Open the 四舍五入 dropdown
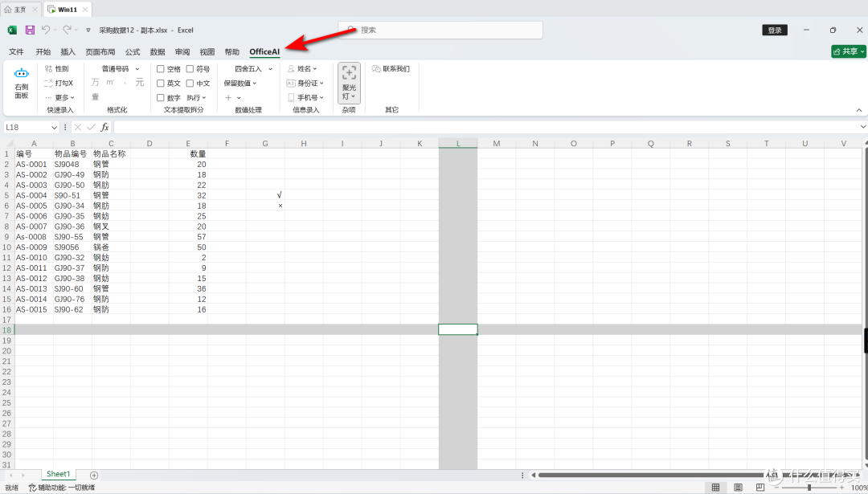 tap(253, 69)
